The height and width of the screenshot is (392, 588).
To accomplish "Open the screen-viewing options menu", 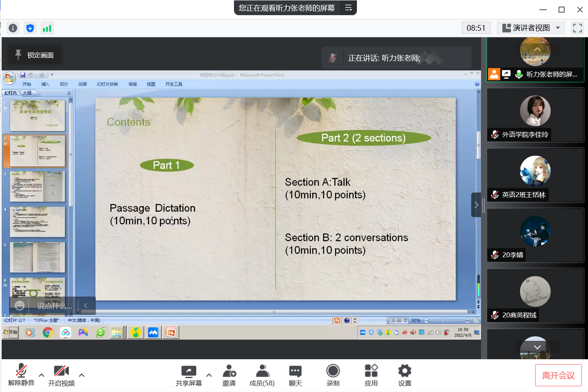I will [x=348, y=8].
